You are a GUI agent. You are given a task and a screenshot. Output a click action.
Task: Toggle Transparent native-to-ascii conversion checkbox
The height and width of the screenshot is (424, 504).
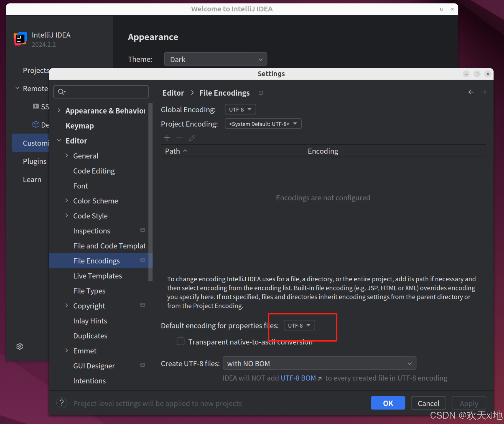(x=180, y=341)
